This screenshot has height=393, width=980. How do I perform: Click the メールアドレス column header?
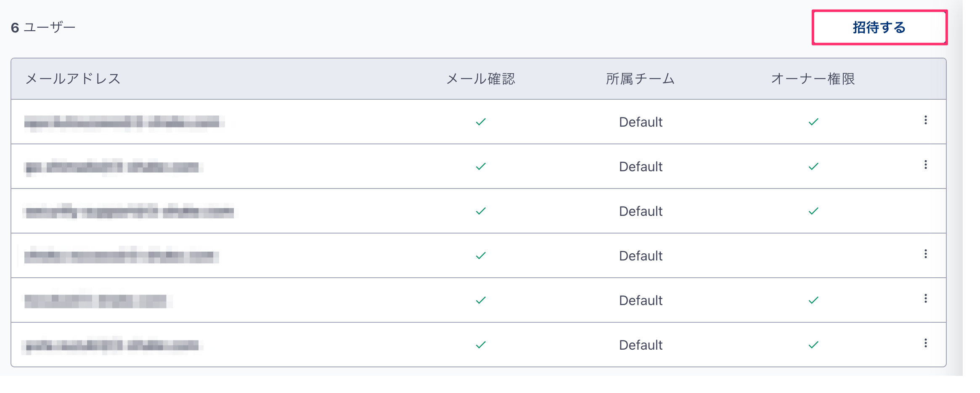click(73, 79)
